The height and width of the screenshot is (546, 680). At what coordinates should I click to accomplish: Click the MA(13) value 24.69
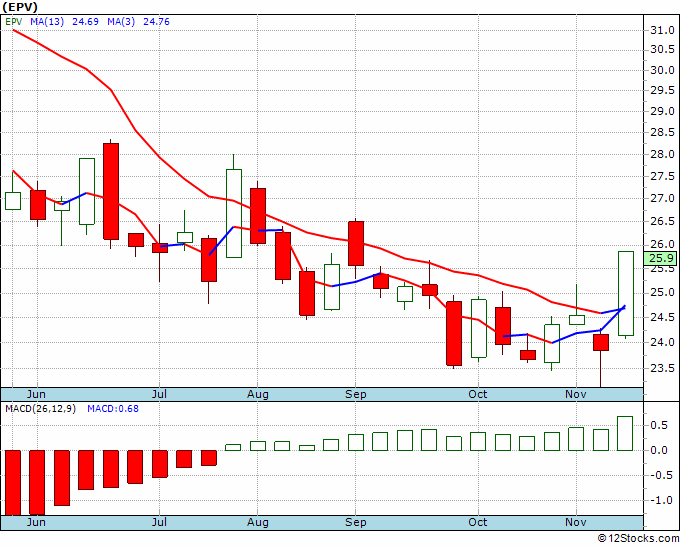click(85, 22)
